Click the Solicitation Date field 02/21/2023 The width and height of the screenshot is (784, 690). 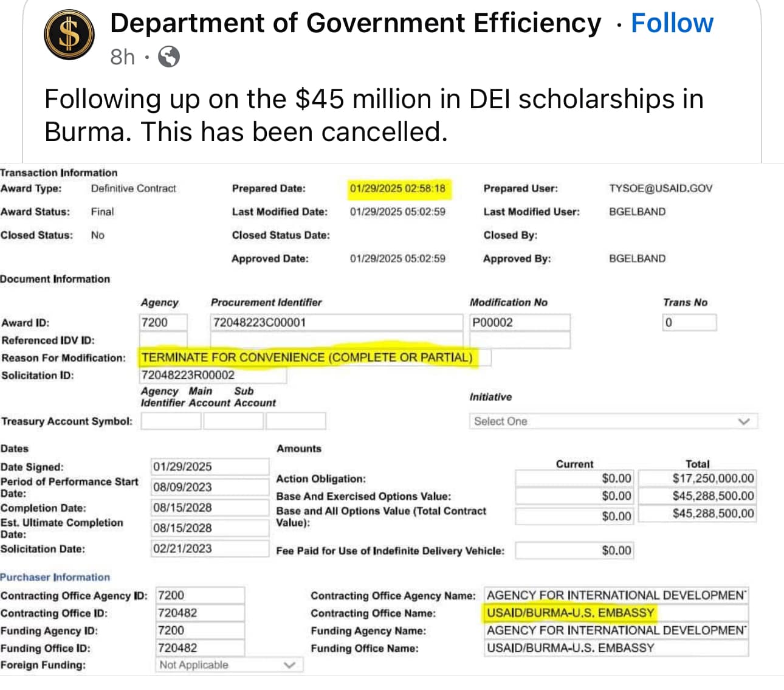209,548
